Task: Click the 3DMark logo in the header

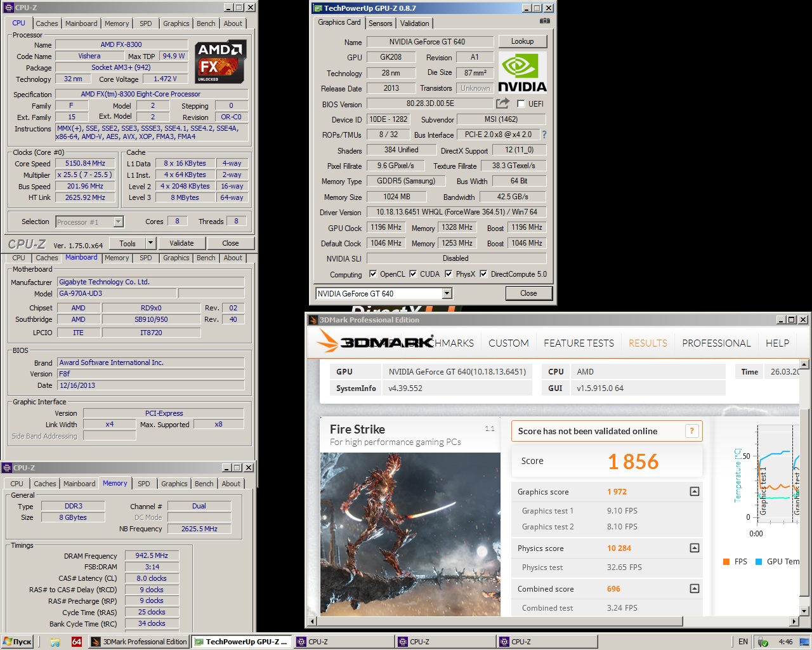Action: (374, 342)
